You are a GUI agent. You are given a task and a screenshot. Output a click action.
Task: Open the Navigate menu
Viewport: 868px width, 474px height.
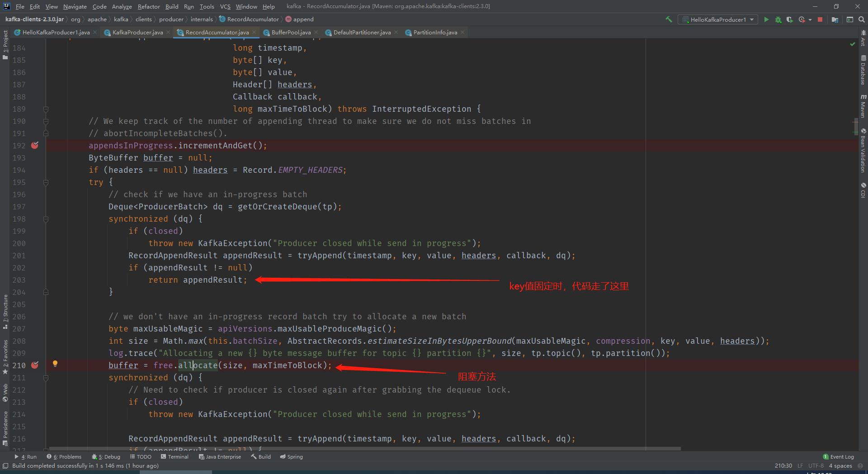click(75, 6)
